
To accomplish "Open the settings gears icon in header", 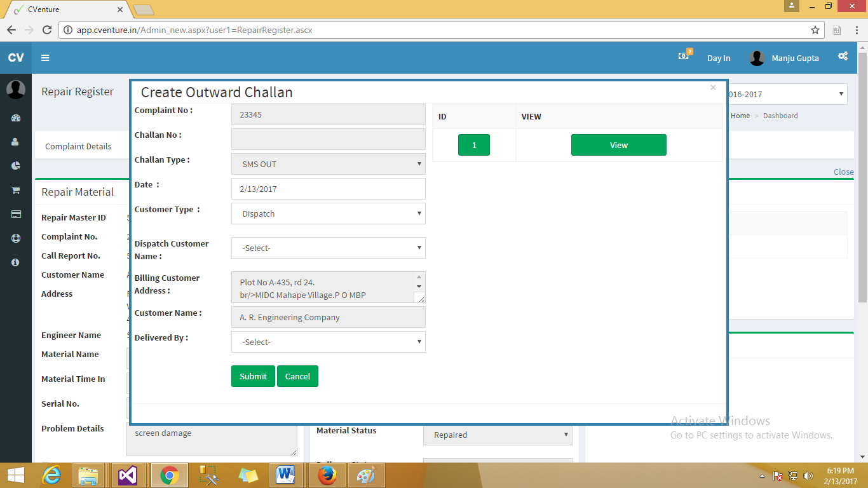I will pos(843,56).
